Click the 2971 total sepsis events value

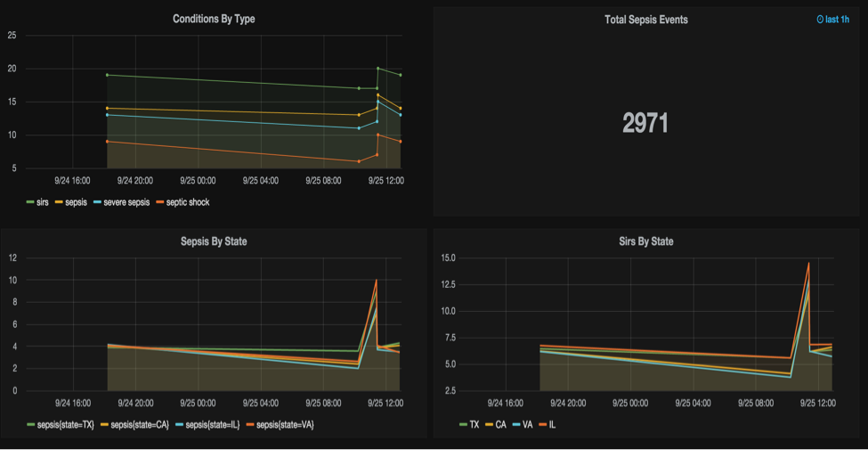tap(645, 123)
